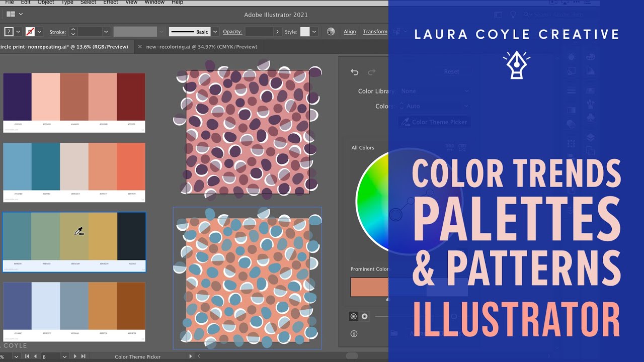Select the second color wheel display radio icon

coord(364,316)
